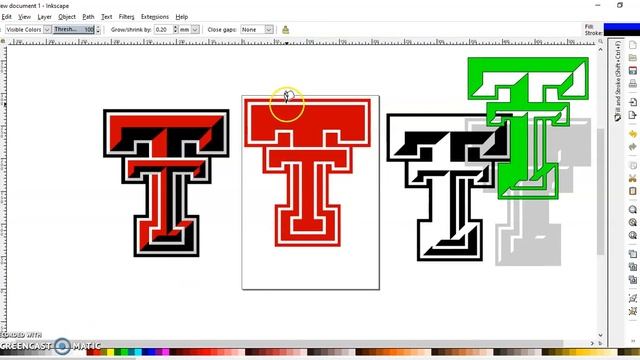
Task: Increase the Threshold value with the up arrow
Action: (98, 27)
